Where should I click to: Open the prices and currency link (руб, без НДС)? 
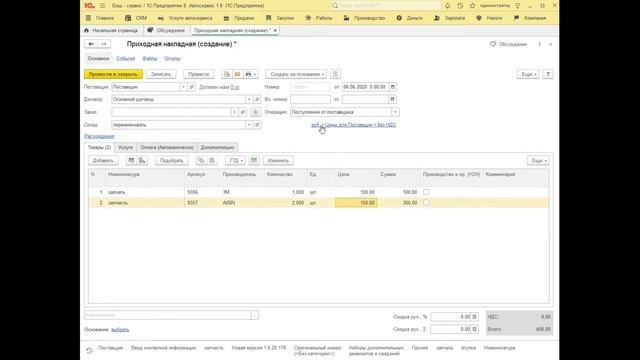[x=353, y=125]
